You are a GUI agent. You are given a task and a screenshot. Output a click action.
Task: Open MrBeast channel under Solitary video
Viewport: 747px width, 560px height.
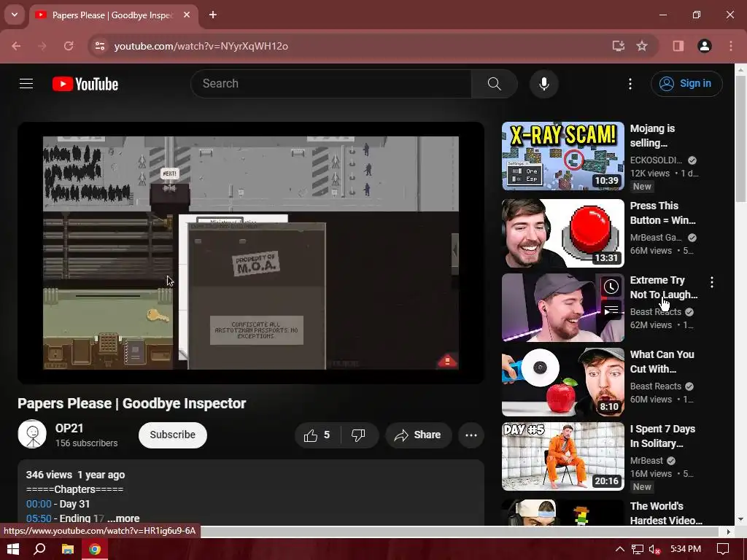(646, 461)
